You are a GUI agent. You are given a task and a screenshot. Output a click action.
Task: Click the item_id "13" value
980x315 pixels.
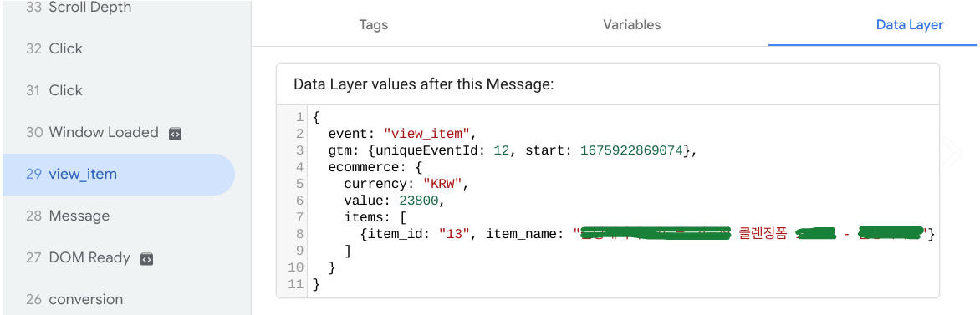coord(452,235)
